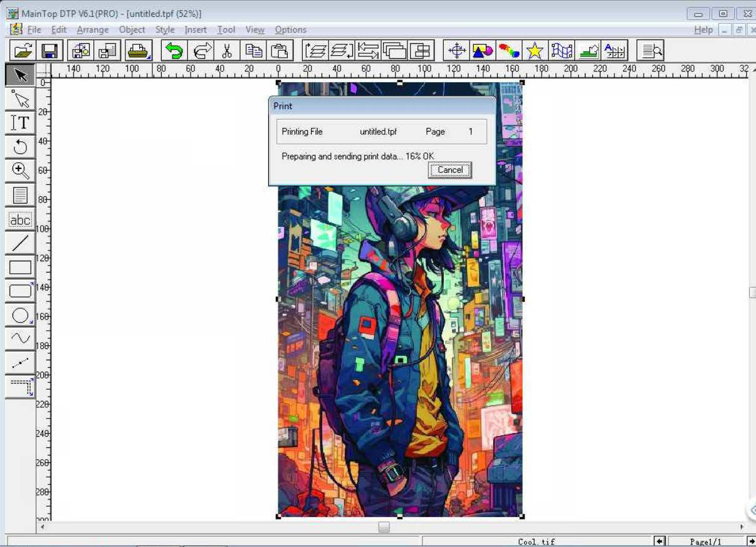Open the Options menu
756x547 pixels.
coord(290,29)
